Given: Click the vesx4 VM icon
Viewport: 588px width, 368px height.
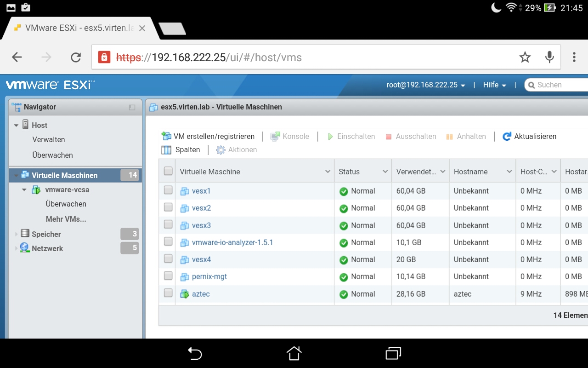Looking at the screenshot, I should (185, 259).
